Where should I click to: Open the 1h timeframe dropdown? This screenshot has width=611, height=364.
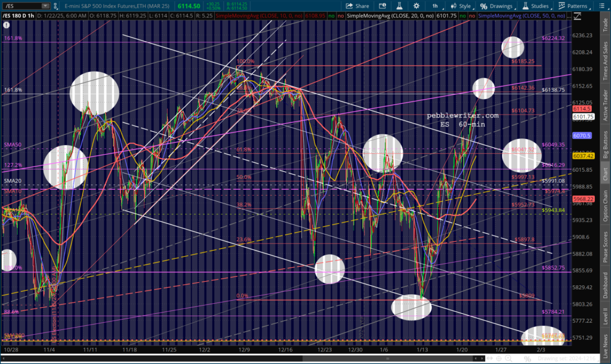click(x=436, y=6)
